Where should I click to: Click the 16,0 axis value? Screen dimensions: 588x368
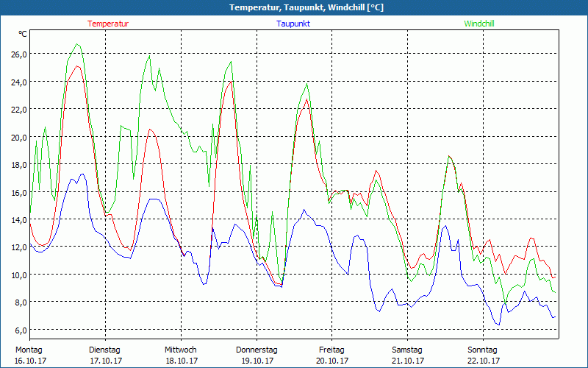point(19,192)
